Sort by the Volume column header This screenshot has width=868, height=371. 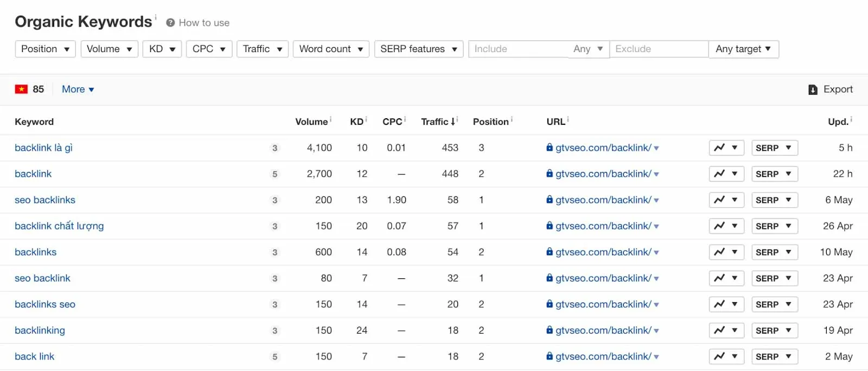point(311,121)
